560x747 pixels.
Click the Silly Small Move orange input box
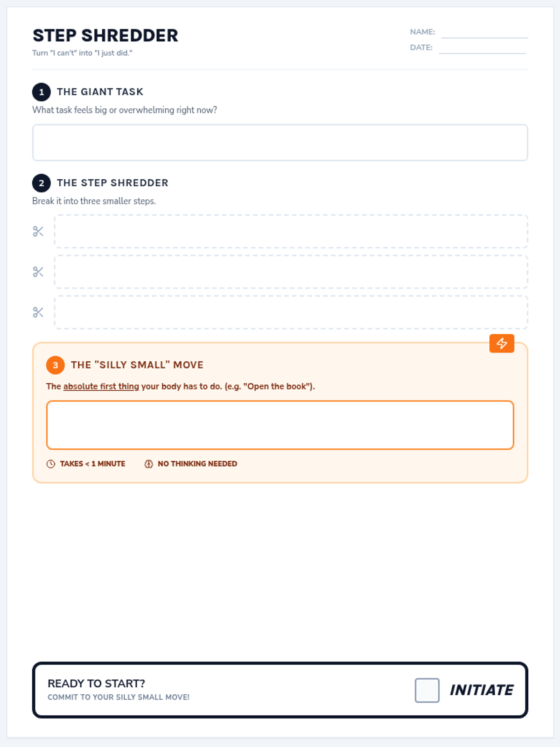click(280, 425)
